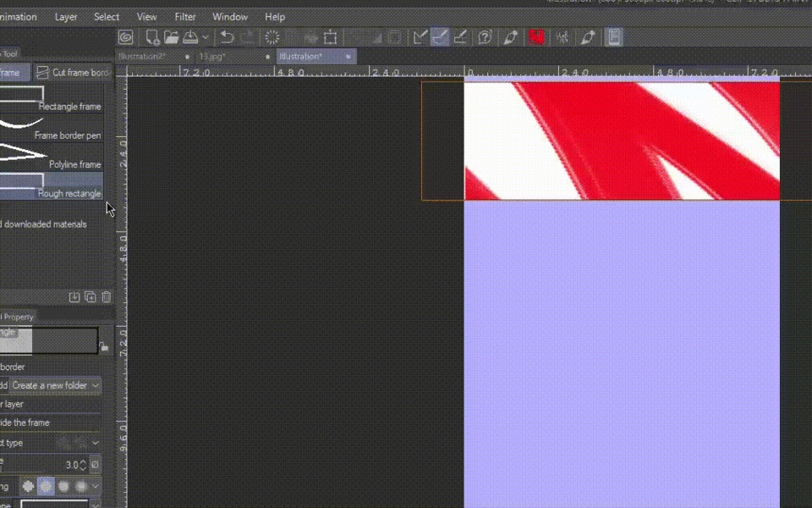812x508 pixels.
Task: Click the Tool Property panel tab
Action: click(x=17, y=317)
